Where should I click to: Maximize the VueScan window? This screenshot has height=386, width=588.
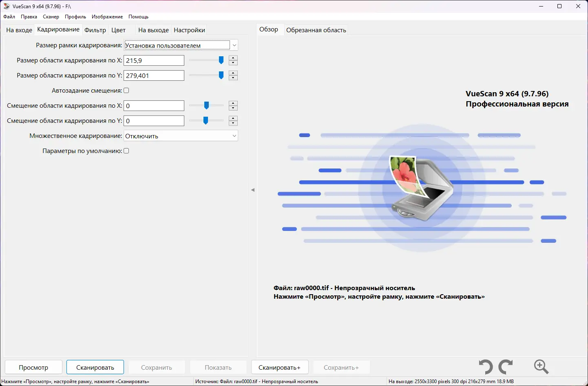click(x=559, y=6)
